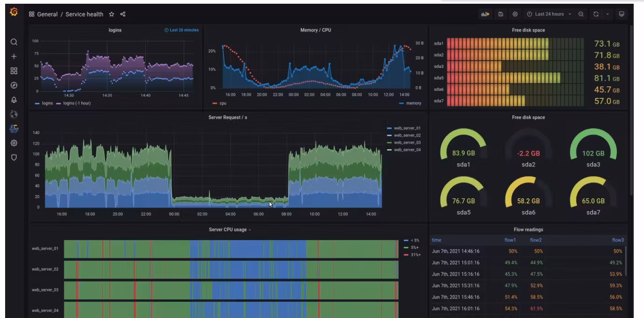Click the Last 20 minutes link on logins panel
This screenshot has width=644, height=318.
183,29
